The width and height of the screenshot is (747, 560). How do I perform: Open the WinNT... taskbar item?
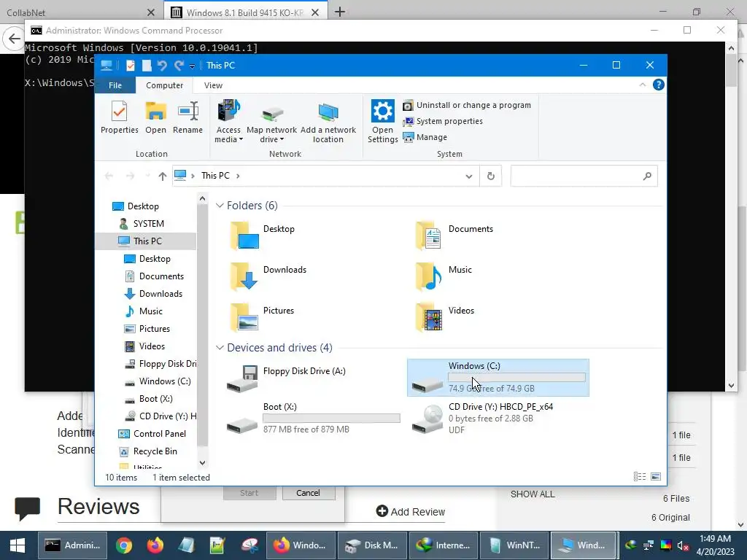pos(514,545)
